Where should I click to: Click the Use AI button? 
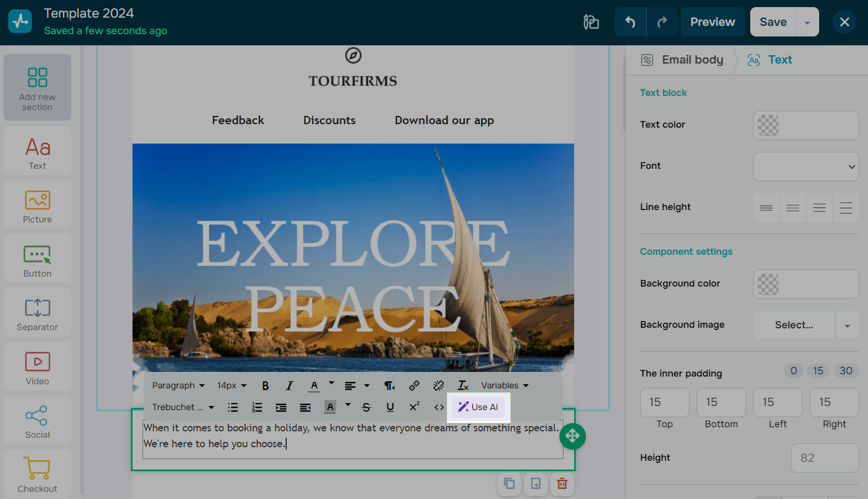[x=478, y=407]
